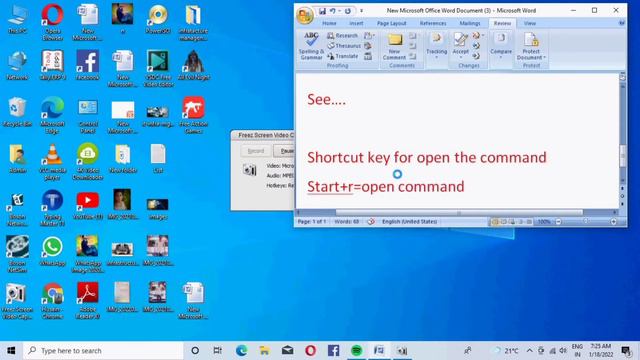Click the Opera icon in the taskbar
The height and width of the screenshot is (360, 640).
pyautogui.click(x=310, y=350)
